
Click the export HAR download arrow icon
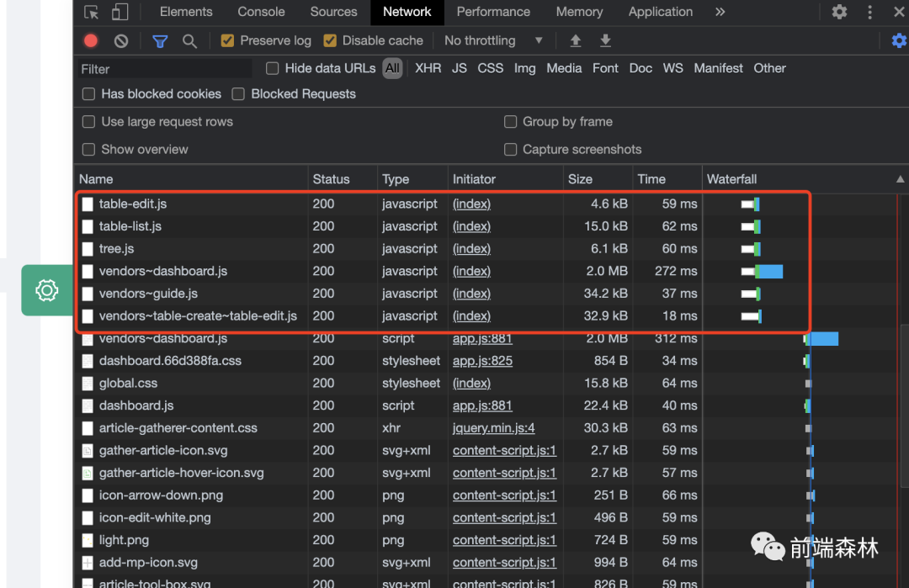605,40
